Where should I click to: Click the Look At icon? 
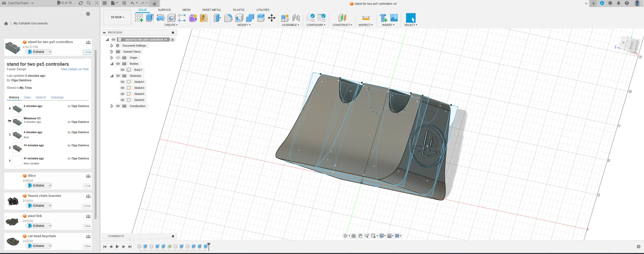click(x=354, y=236)
